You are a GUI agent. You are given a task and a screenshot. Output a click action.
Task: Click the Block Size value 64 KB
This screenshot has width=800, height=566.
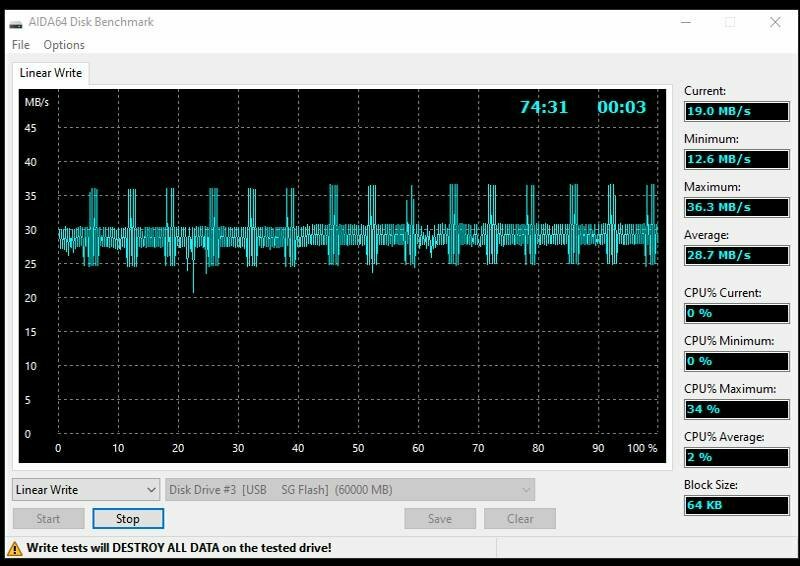pos(737,505)
